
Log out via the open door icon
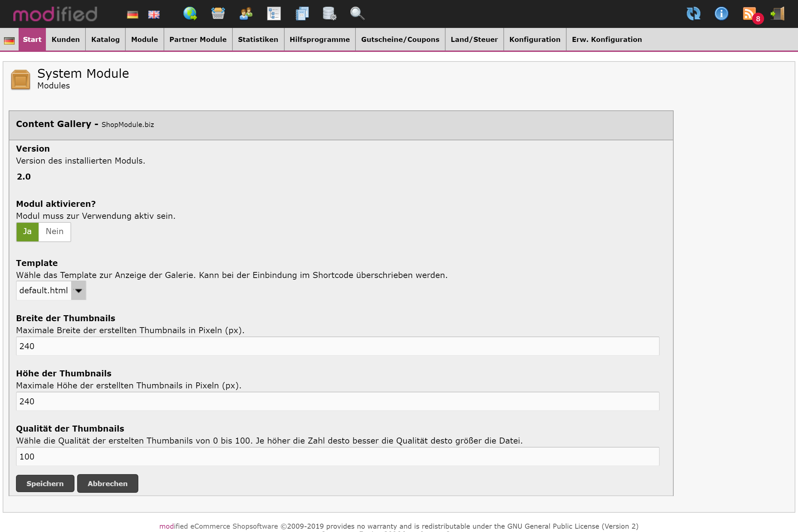779,14
